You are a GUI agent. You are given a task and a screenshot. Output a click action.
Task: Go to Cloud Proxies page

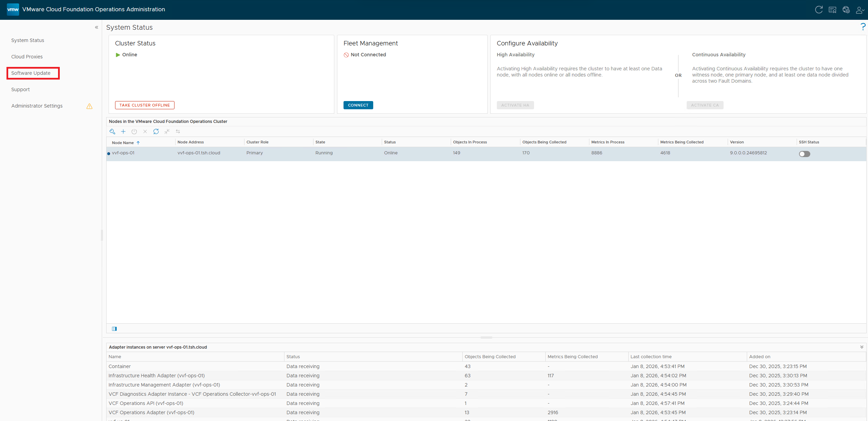[27, 57]
